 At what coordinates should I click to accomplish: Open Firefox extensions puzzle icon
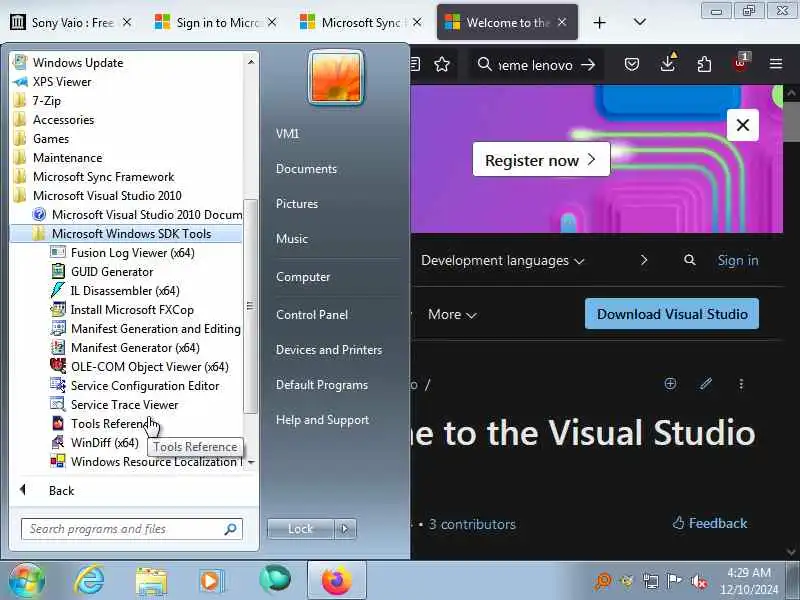[x=704, y=64]
